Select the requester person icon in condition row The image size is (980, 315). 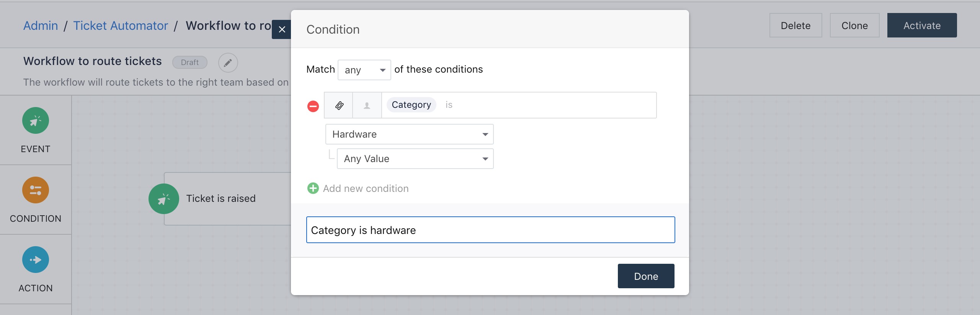(x=367, y=106)
